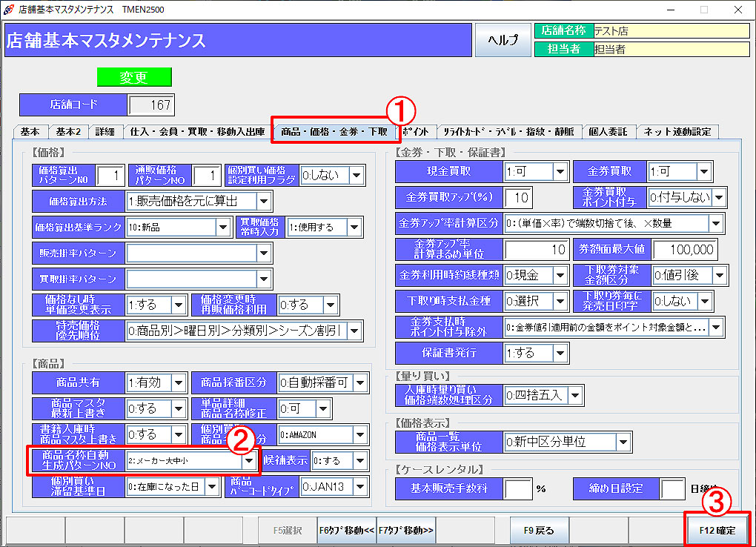Open the 保証書発行 dropdown

point(560,353)
